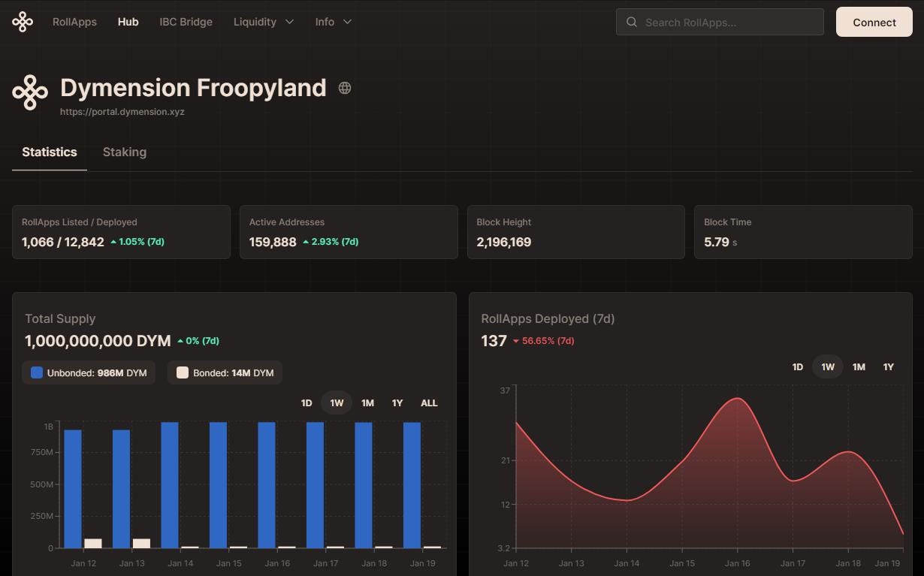Click the 1.05% (7d) change indicator
This screenshot has width=924, height=576.
(137, 242)
